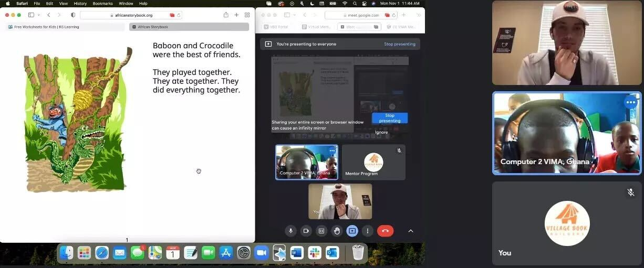Open Launchpad from the Dock
The image size is (644, 268).
84,253
